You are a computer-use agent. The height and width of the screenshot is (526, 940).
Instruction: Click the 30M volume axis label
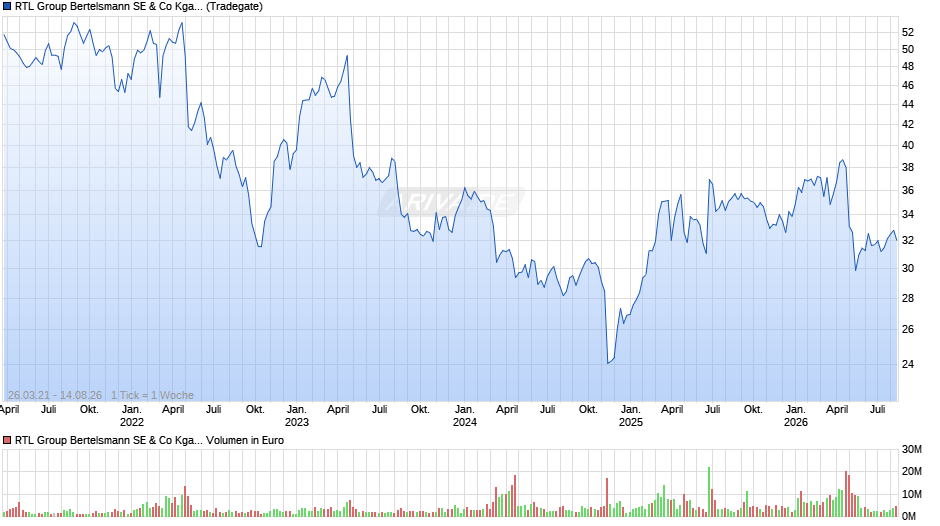pyautogui.click(x=911, y=449)
